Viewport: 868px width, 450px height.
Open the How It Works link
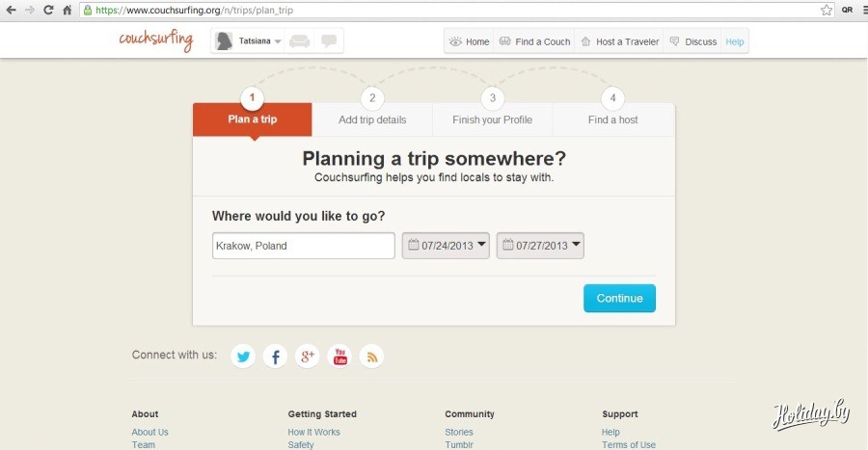pos(313,433)
